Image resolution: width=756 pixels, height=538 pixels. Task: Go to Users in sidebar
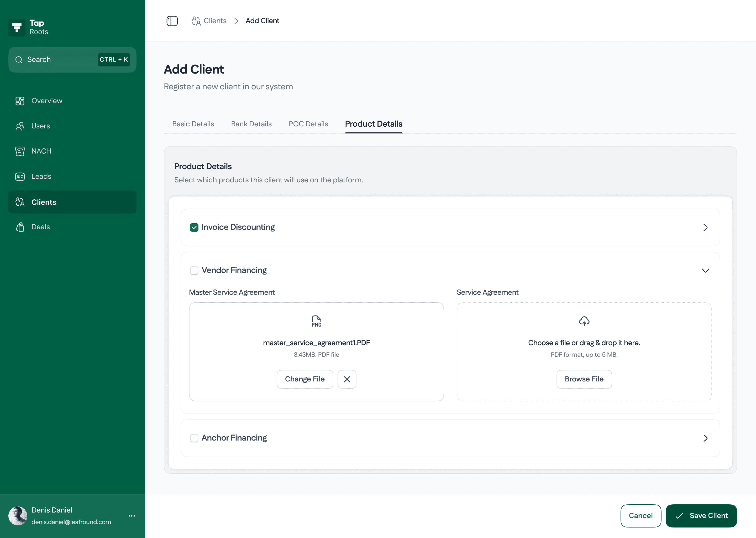tap(40, 126)
